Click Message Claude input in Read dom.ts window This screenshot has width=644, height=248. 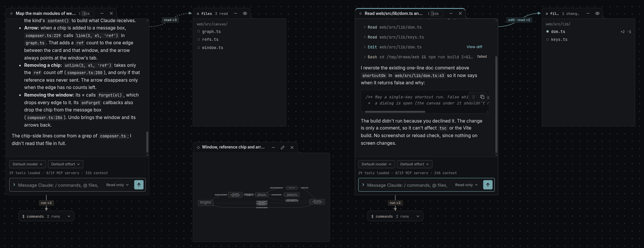[407, 185]
